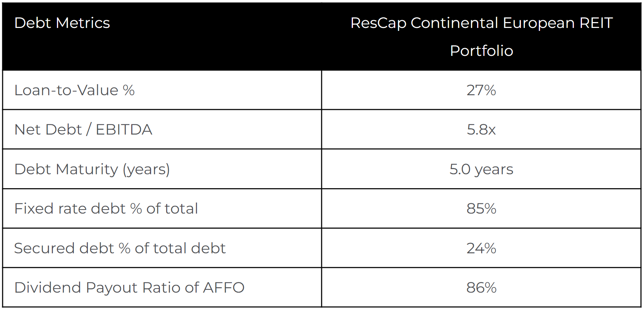
Task: Click the word AFFO in last row
Action: (x=223, y=288)
